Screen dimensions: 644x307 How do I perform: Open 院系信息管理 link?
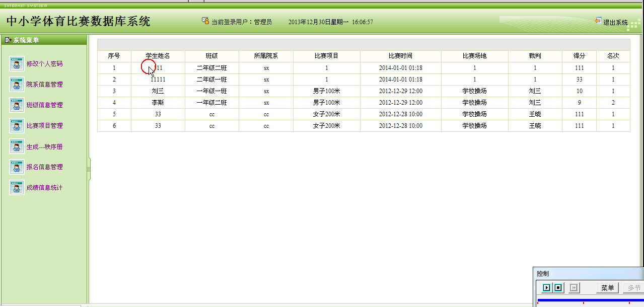[x=45, y=85]
